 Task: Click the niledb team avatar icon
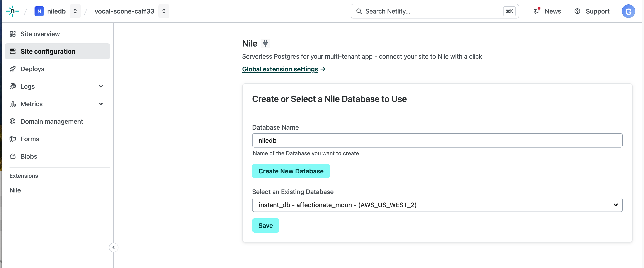pyautogui.click(x=39, y=11)
